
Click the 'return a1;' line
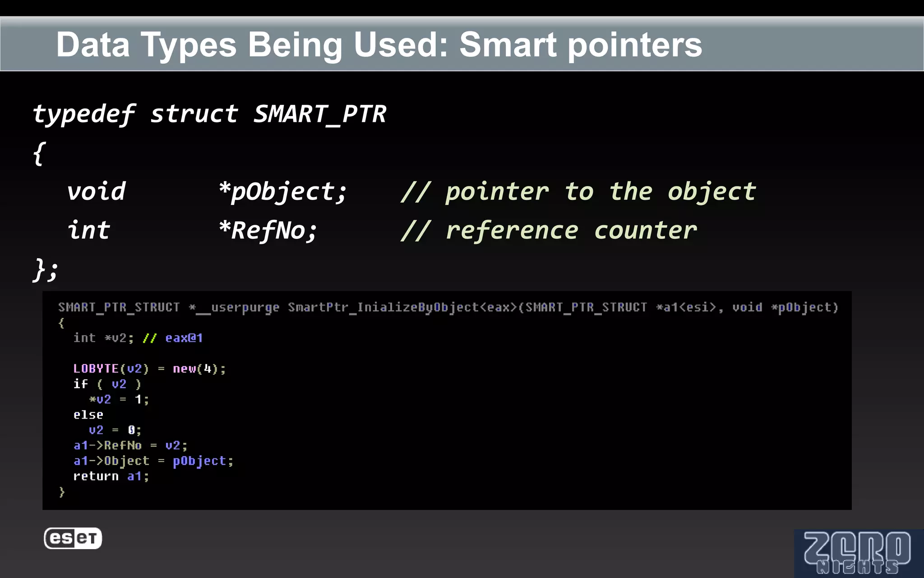111,476
